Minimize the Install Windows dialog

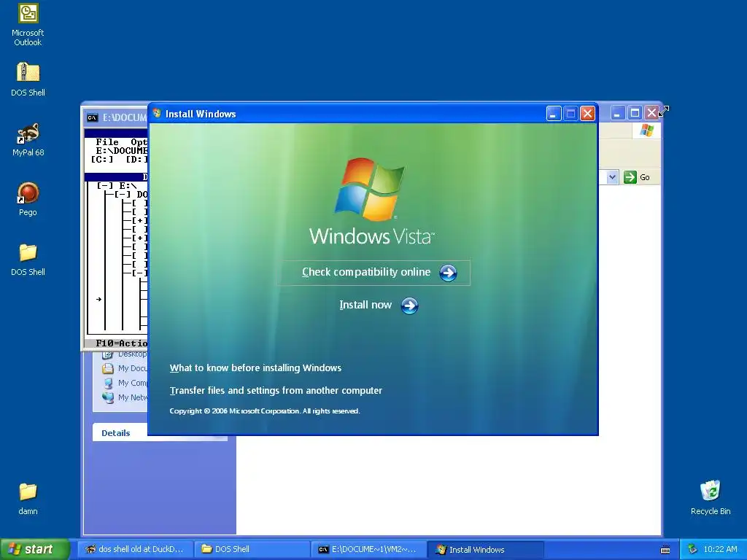[554, 113]
